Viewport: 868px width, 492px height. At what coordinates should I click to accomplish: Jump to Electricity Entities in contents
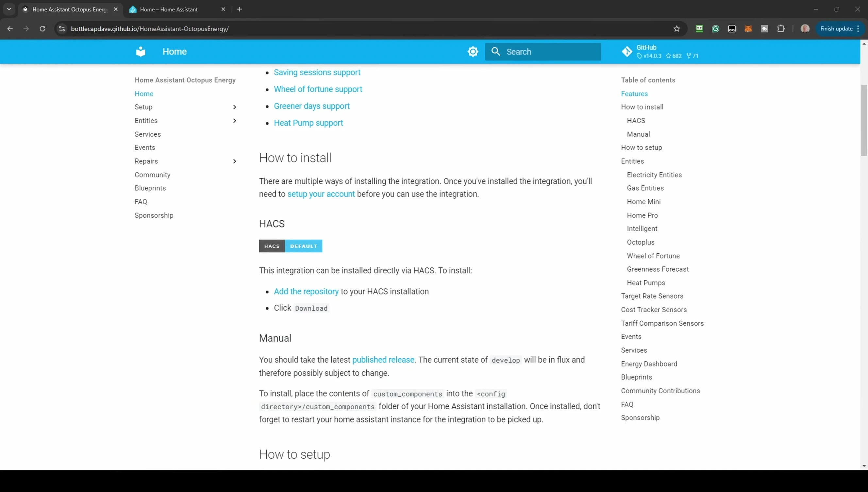(x=654, y=175)
